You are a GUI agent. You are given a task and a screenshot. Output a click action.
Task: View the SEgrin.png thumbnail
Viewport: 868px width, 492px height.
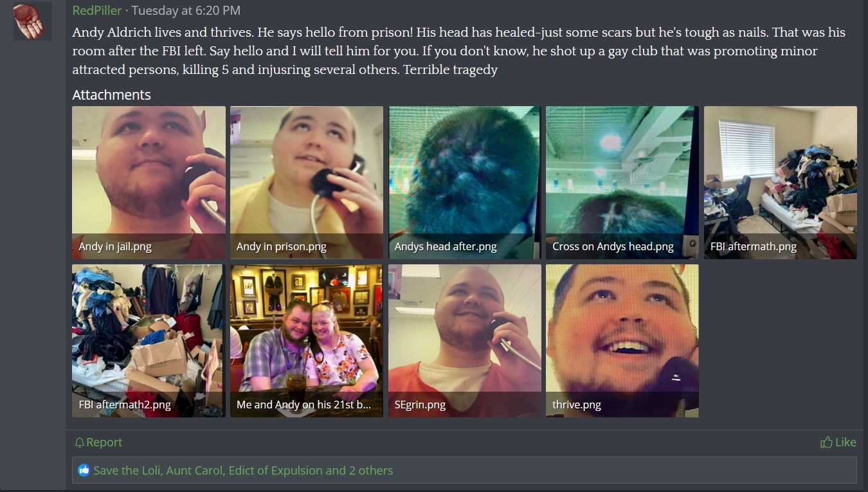coord(464,341)
